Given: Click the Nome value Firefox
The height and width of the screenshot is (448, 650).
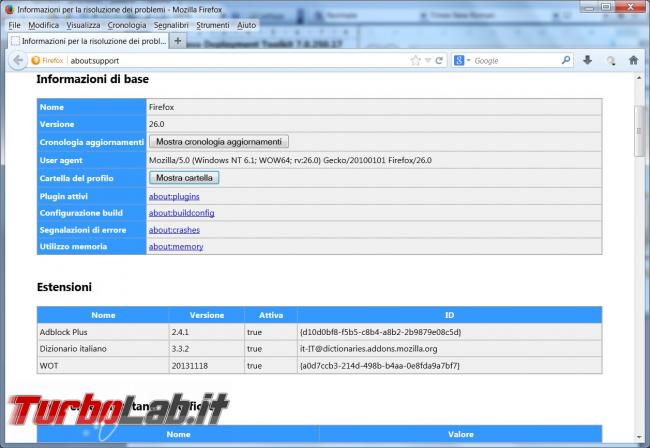Looking at the screenshot, I should coord(161,107).
